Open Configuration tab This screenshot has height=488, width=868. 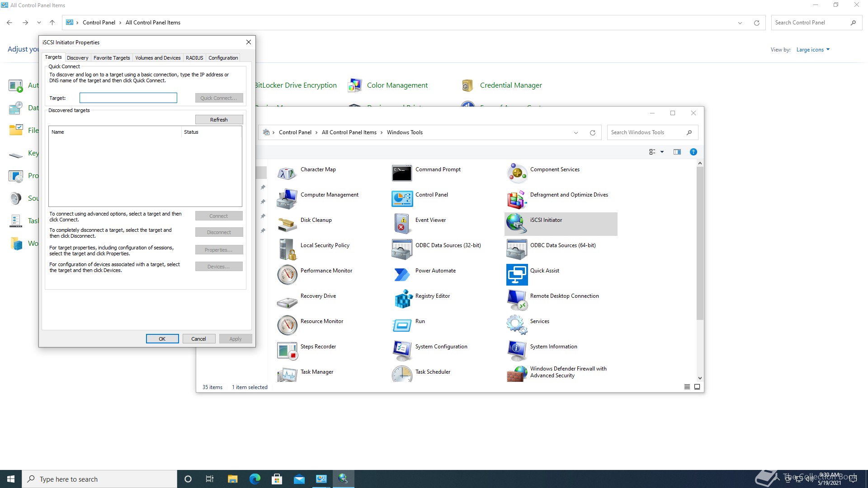point(223,58)
